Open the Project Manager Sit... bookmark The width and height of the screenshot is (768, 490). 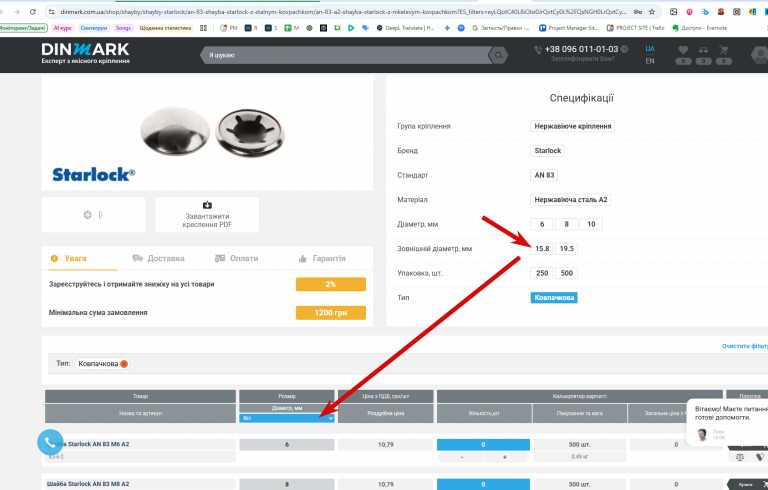tap(568, 28)
